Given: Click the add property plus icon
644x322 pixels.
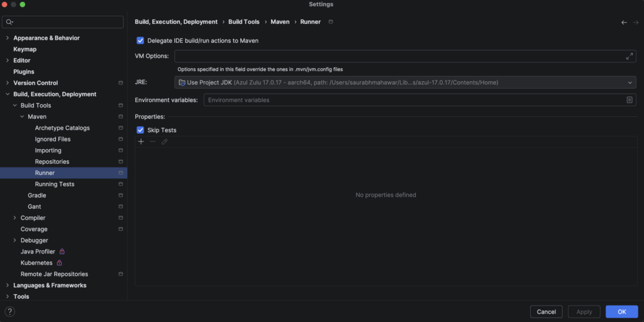Looking at the screenshot, I should 141,142.
